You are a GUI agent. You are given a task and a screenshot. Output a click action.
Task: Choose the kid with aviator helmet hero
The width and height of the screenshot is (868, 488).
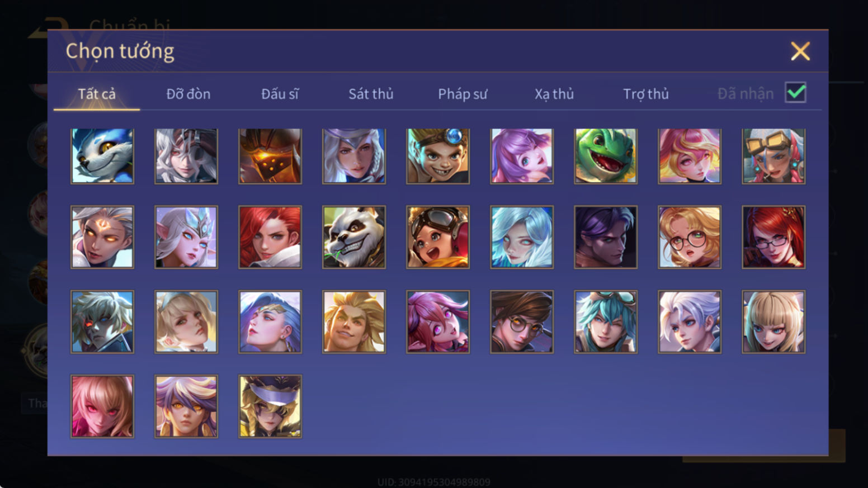point(438,237)
